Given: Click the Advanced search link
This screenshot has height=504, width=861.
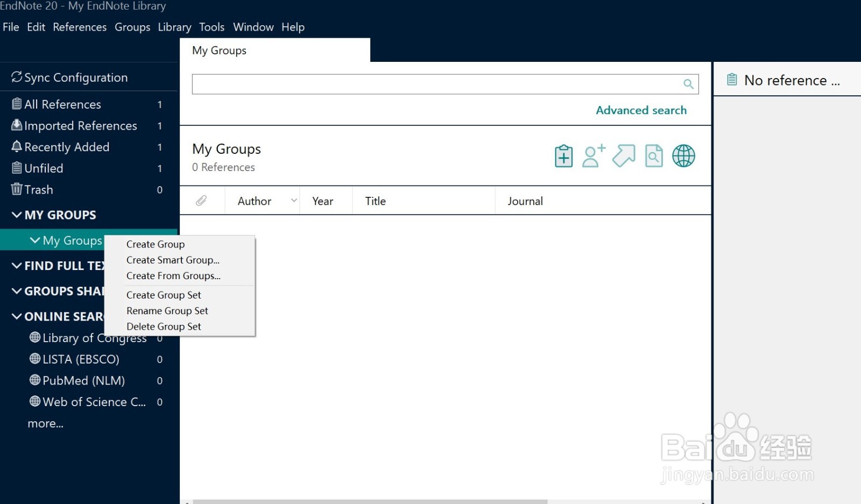Looking at the screenshot, I should pos(641,110).
